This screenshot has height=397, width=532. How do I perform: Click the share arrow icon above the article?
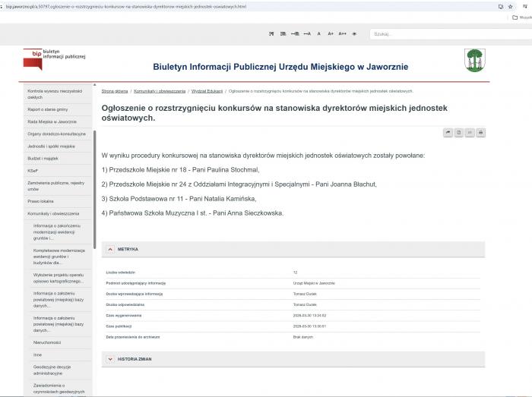[x=448, y=133]
